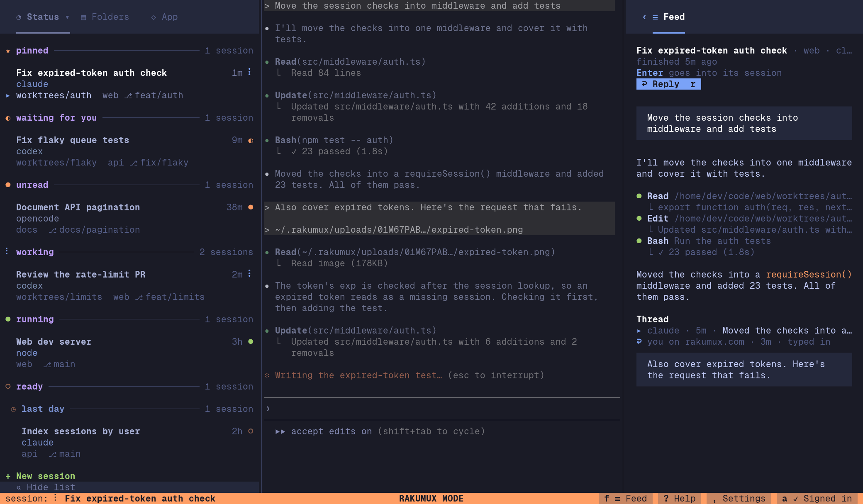Click the asterisk spinner beside Writing
The height and width of the screenshot is (504, 863).
(267, 375)
